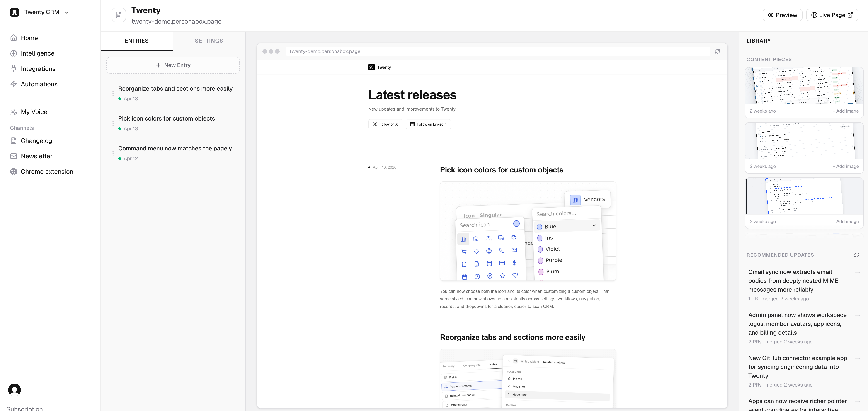Click Follow on X button
This screenshot has height=411, width=868.
tap(385, 124)
